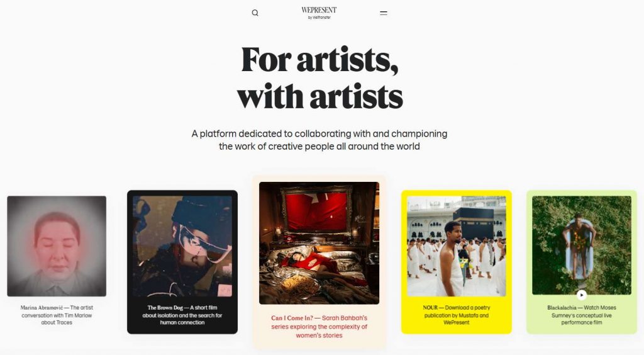Open The Brown Dog film thumbnail
644x355 pixels.
pos(182,246)
